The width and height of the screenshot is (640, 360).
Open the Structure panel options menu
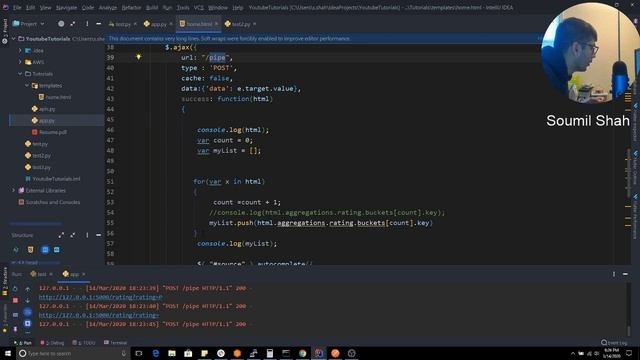click(87, 235)
